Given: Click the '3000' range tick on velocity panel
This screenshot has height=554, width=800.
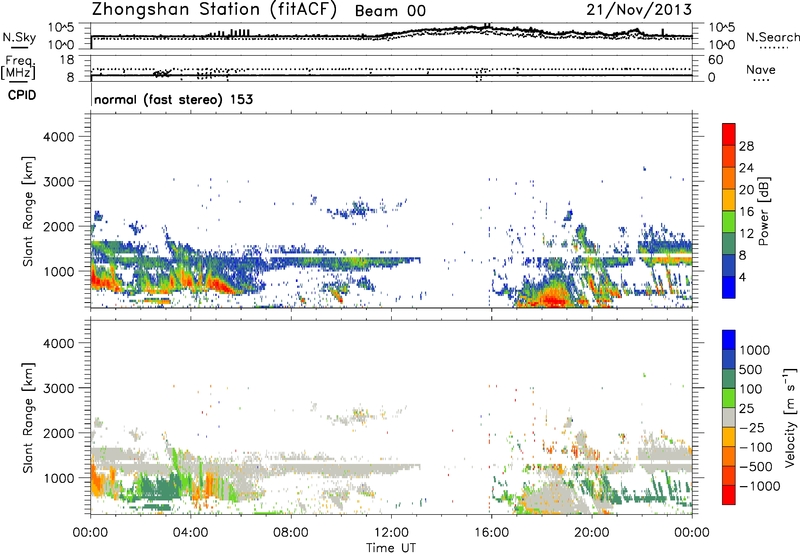Looking at the screenshot, I should coord(59,388).
